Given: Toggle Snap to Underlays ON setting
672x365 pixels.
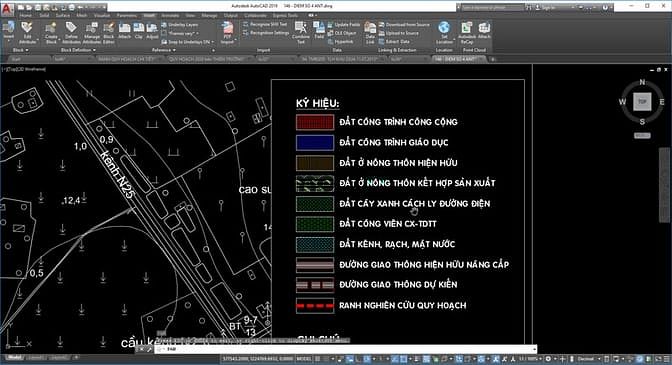Looking at the screenshot, I should click(x=186, y=42).
